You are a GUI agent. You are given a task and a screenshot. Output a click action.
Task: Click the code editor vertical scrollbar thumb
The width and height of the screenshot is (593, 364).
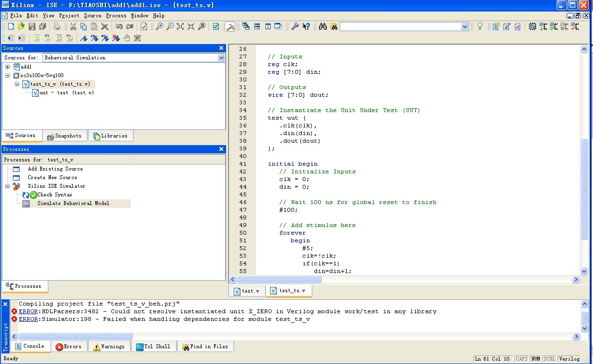[x=584, y=189]
